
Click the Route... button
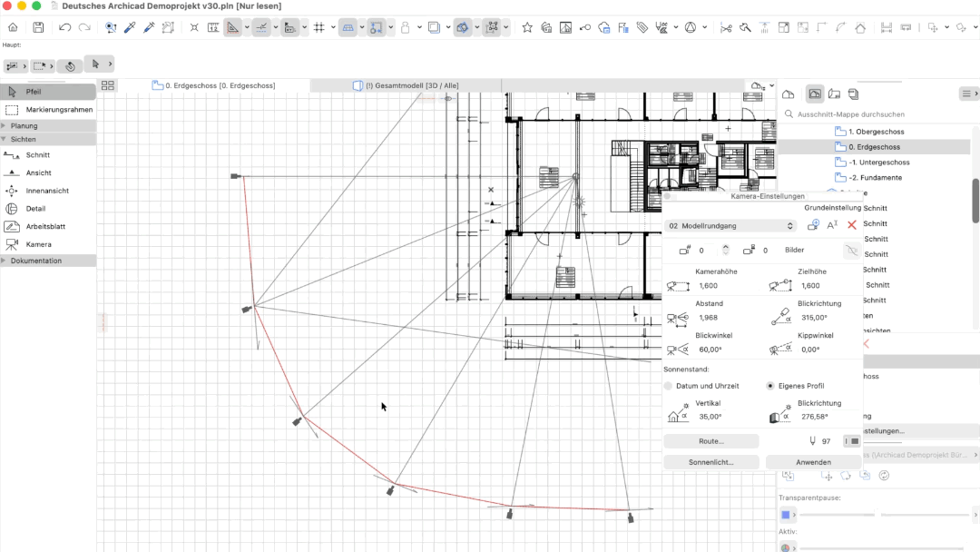point(711,441)
